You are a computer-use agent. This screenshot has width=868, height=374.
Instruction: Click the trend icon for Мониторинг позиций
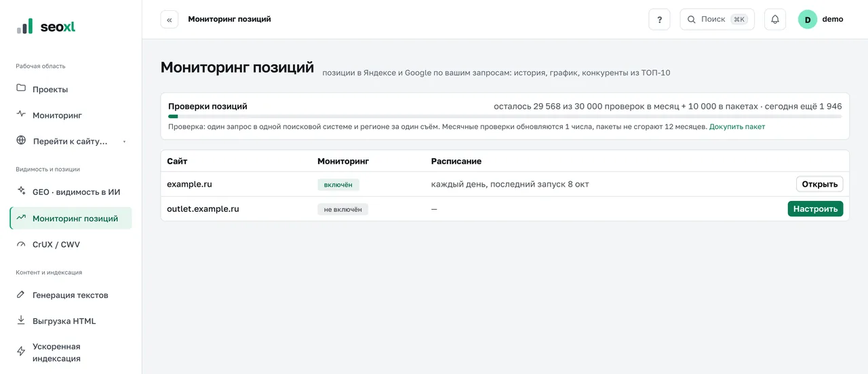click(x=21, y=218)
